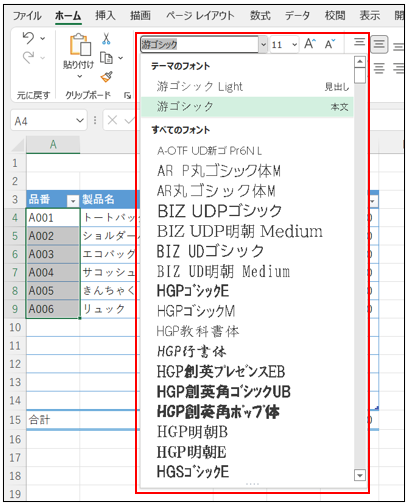Choose HGP明朝E font
Viewport: 406px width, 503px height.
tap(247, 452)
